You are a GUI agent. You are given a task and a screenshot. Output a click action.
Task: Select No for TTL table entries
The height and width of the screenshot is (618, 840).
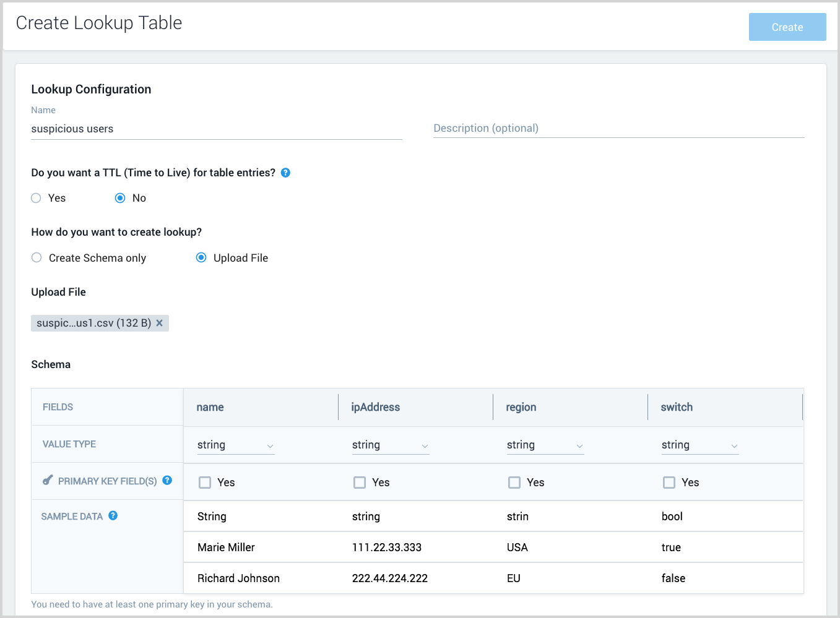[x=120, y=198]
